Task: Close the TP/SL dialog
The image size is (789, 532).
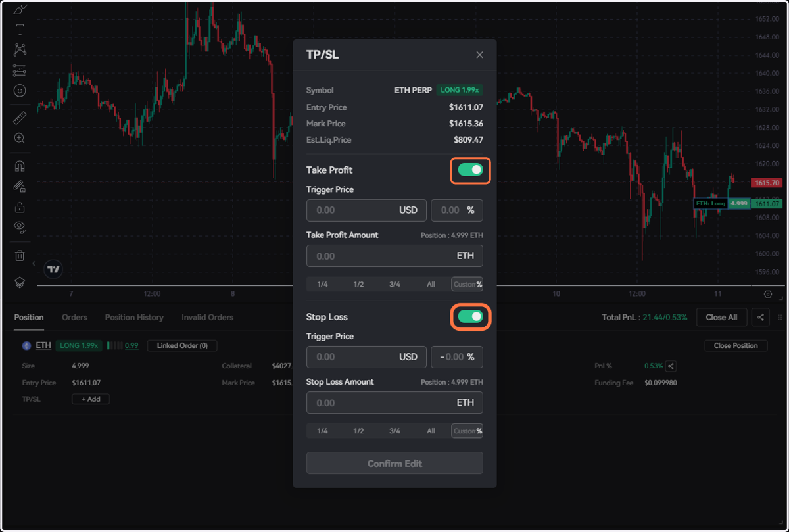Action: (480, 55)
